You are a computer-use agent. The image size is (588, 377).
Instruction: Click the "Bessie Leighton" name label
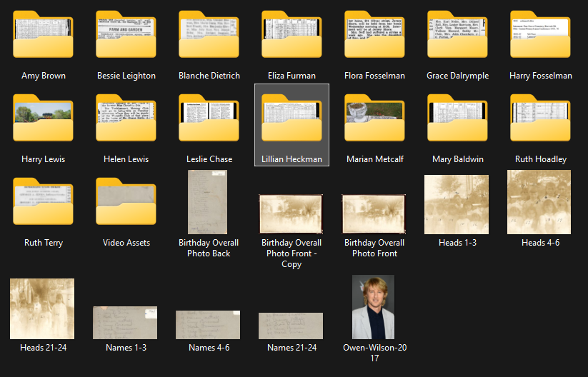(126, 76)
